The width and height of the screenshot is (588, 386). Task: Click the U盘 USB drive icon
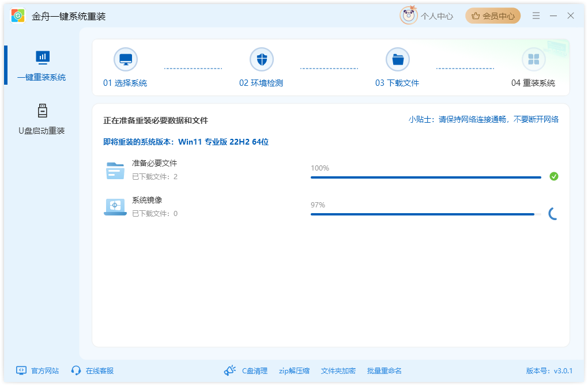(x=43, y=111)
